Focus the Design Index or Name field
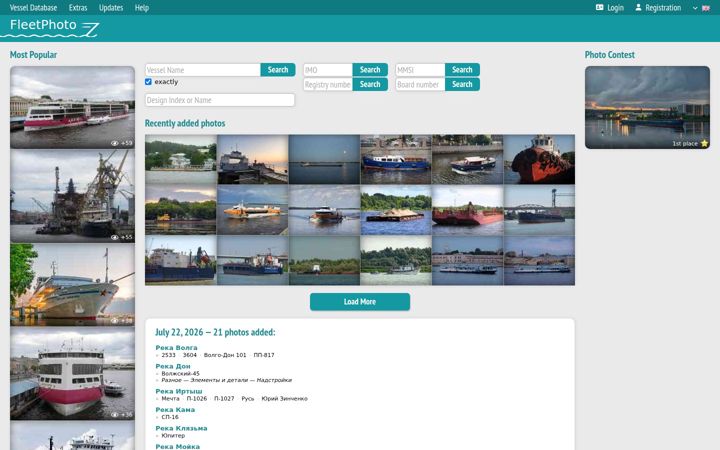 pos(219,100)
